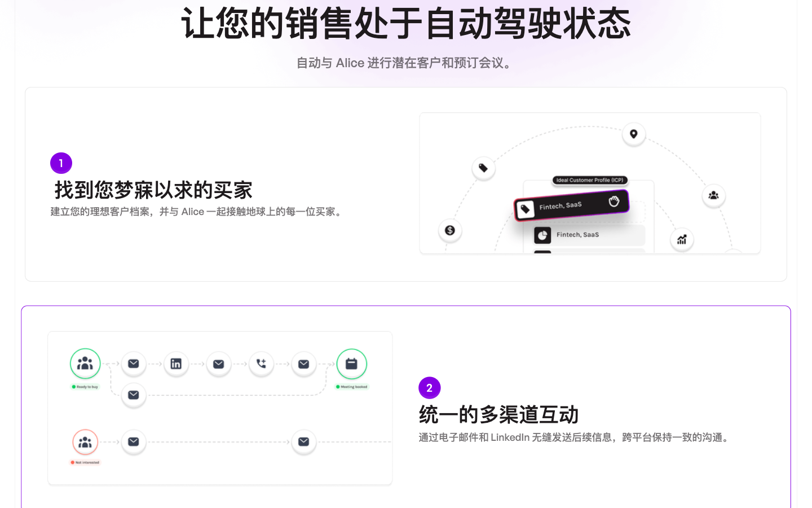Click the numbered badge 1 for dream buyers

click(x=61, y=163)
